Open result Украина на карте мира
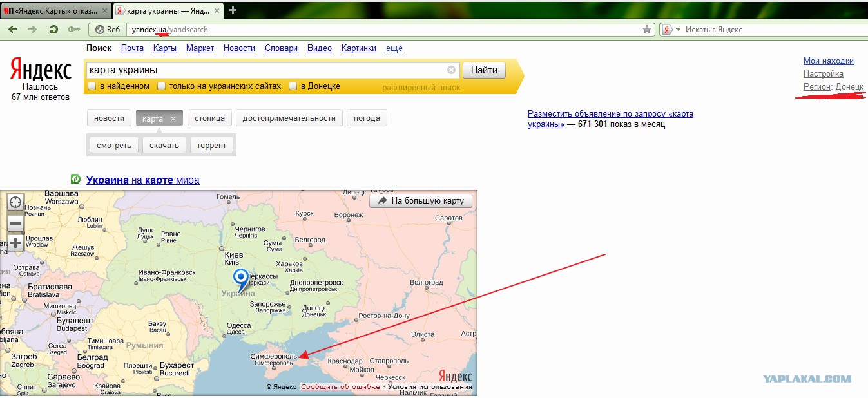This screenshot has width=868, height=398. point(143,180)
